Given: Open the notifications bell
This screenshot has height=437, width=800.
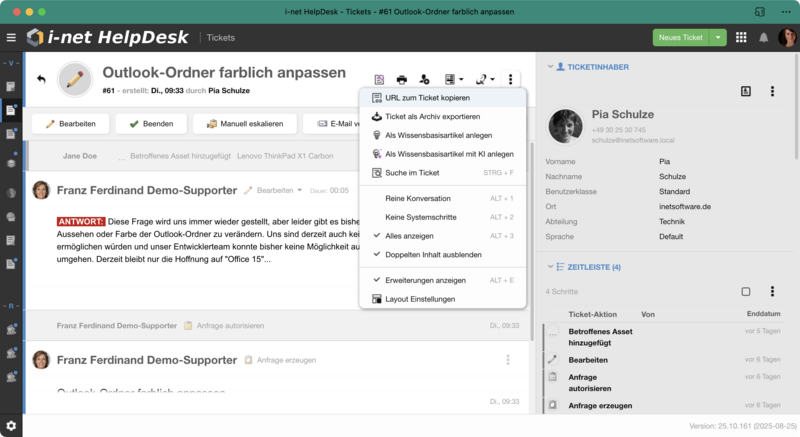Looking at the screenshot, I should [763, 38].
